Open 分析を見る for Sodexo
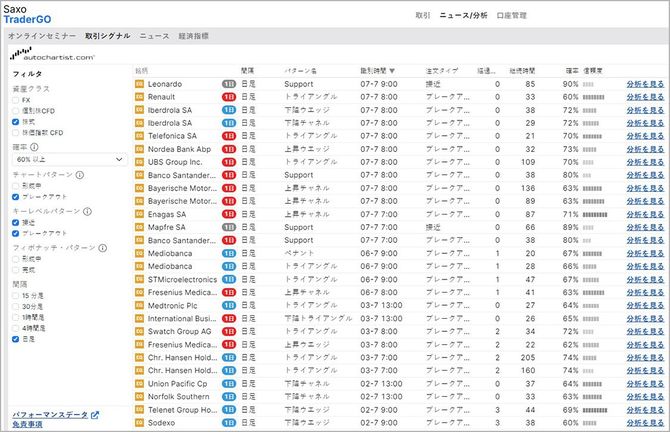 [x=645, y=423]
